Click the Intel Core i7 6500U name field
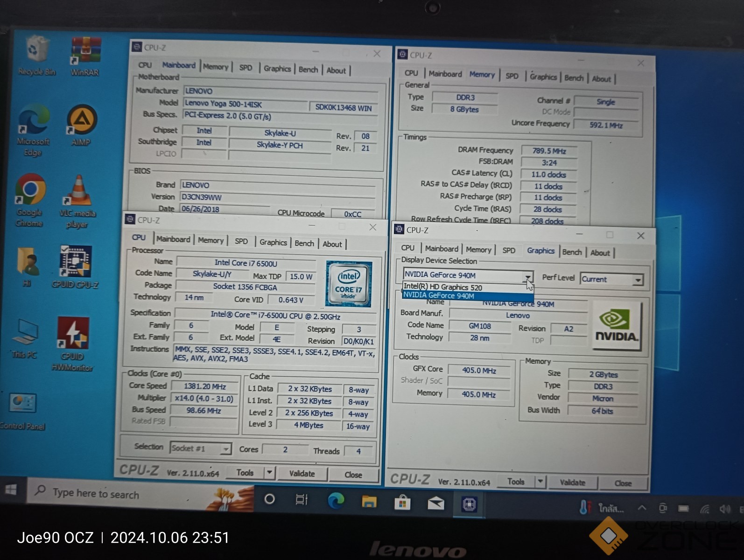 [x=246, y=263]
